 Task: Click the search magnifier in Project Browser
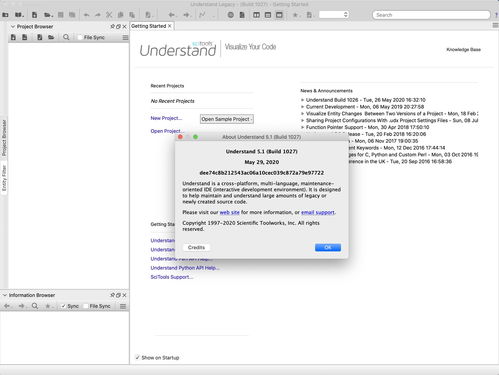pyautogui.click(x=66, y=37)
